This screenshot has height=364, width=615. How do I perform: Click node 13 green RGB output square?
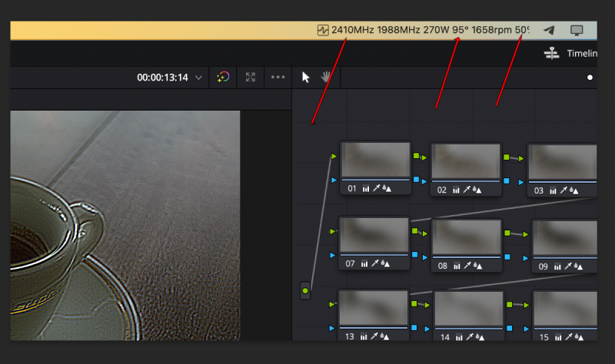[x=414, y=303]
